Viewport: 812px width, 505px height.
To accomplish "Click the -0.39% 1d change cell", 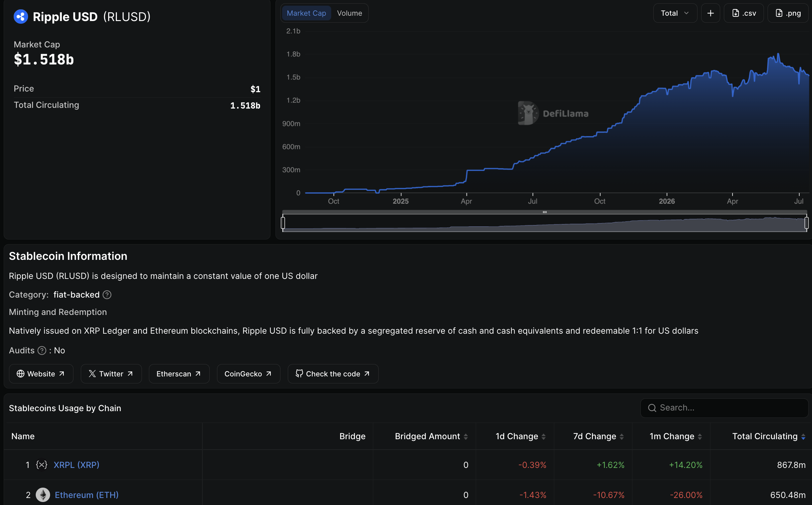I will coord(532,465).
